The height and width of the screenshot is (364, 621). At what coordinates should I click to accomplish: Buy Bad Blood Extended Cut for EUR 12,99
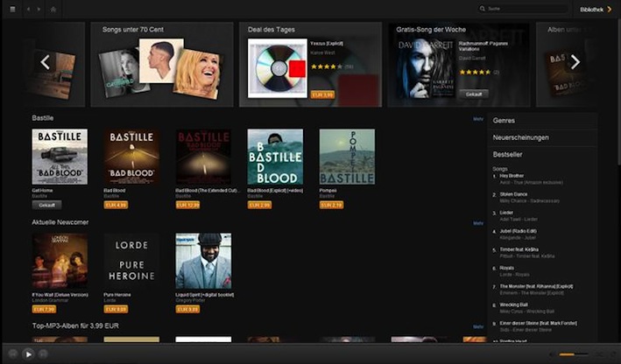(x=187, y=205)
